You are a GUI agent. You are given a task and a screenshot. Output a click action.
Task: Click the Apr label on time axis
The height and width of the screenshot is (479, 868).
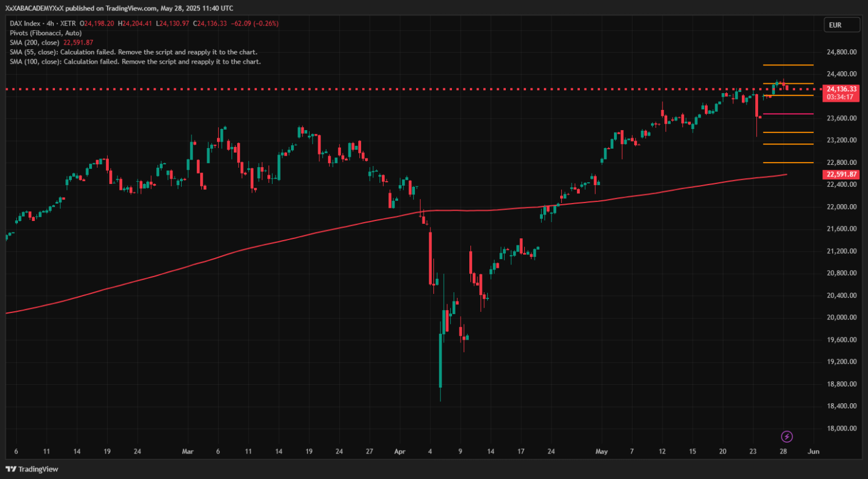pos(400,452)
